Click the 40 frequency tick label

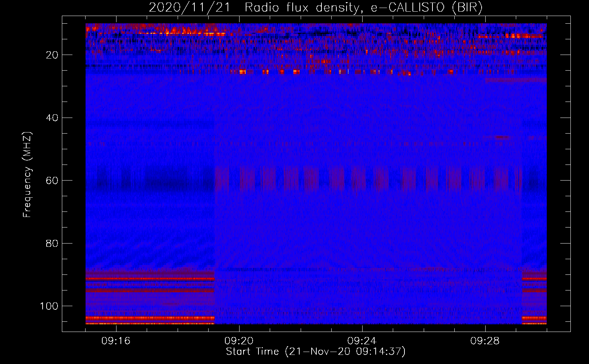tap(52, 118)
